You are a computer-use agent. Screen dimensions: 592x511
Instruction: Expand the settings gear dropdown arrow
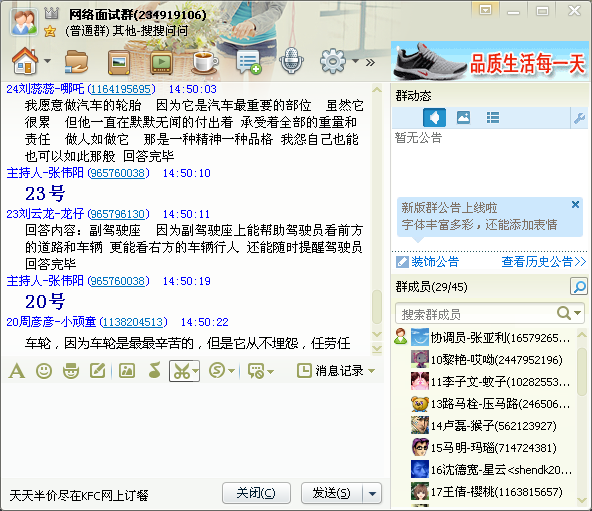pyautogui.click(x=355, y=60)
